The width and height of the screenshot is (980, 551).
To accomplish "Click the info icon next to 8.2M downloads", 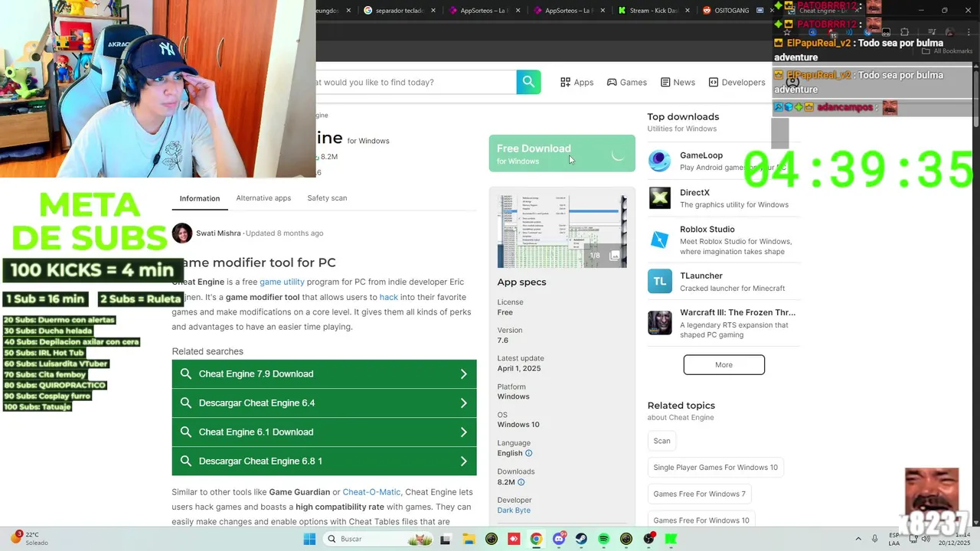I will pos(521,482).
